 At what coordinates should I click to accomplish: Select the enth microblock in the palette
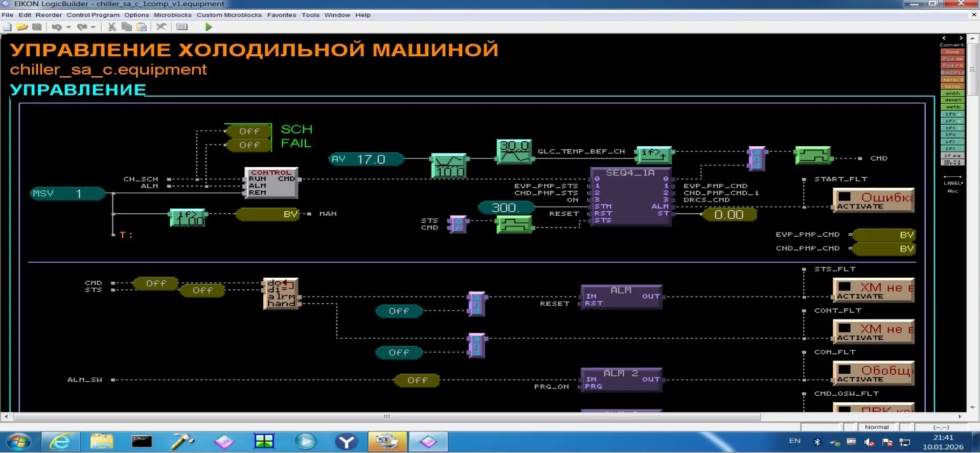pos(952,94)
